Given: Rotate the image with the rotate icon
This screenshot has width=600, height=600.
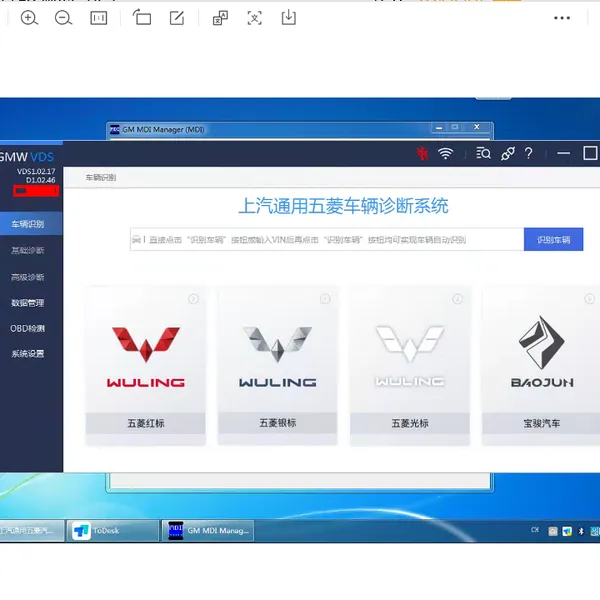Looking at the screenshot, I should 142,18.
